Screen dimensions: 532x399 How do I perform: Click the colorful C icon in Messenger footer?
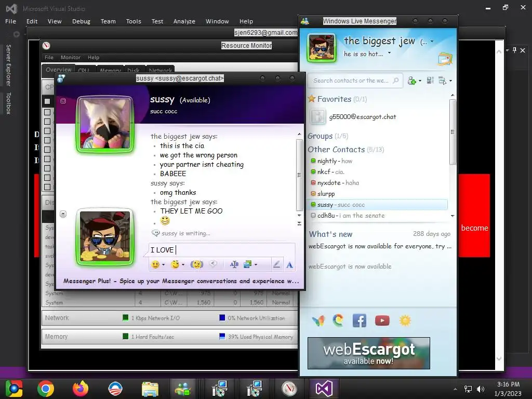point(338,320)
